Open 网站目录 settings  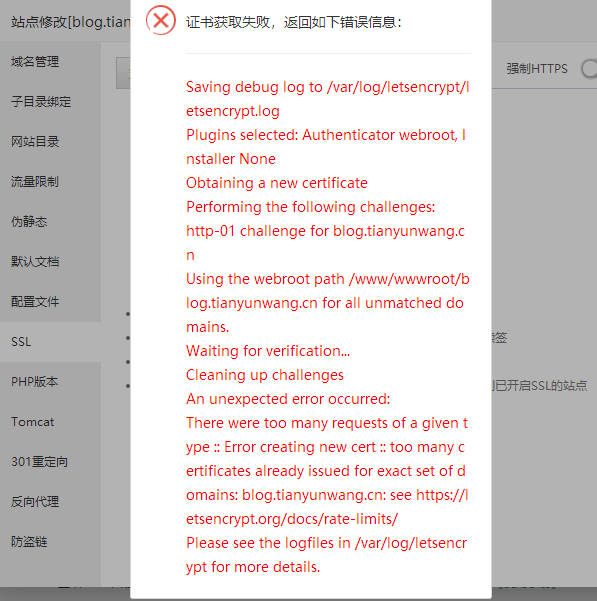pyautogui.click(x=35, y=141)
